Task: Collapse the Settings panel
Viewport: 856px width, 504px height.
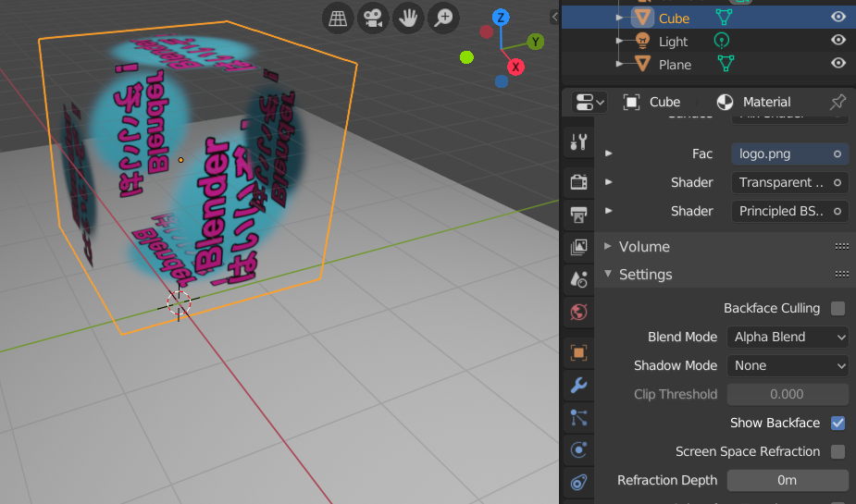Action: 608,274
